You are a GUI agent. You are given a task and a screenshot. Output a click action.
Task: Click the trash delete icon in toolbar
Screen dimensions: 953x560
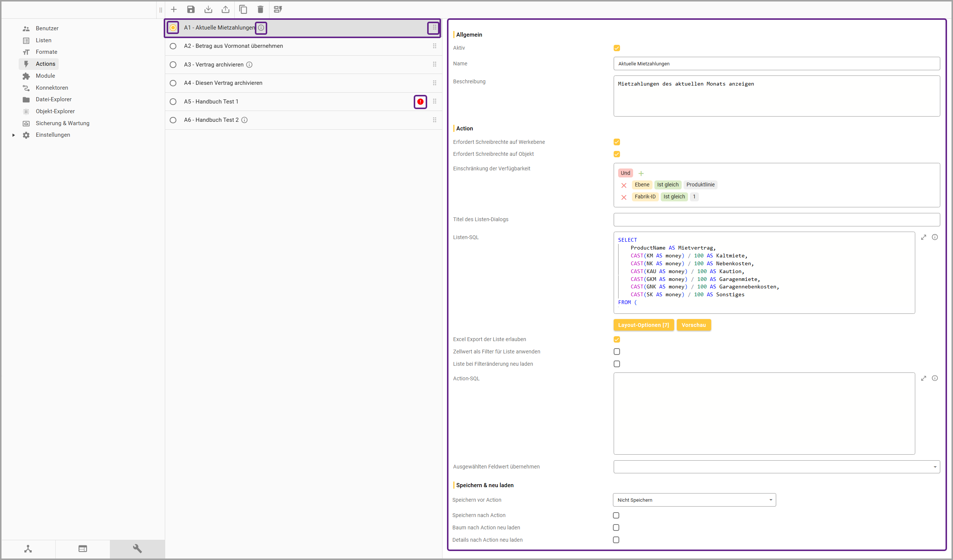(x=260, y=9)
